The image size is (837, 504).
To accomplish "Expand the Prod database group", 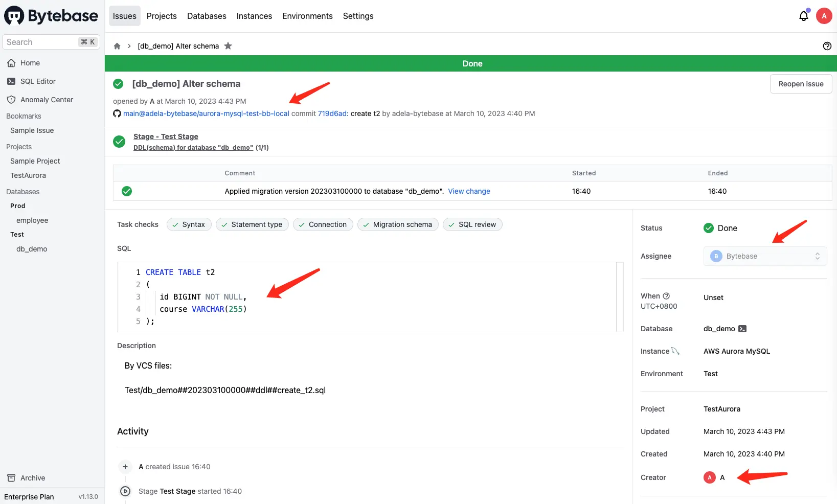I will coord(17,206).
